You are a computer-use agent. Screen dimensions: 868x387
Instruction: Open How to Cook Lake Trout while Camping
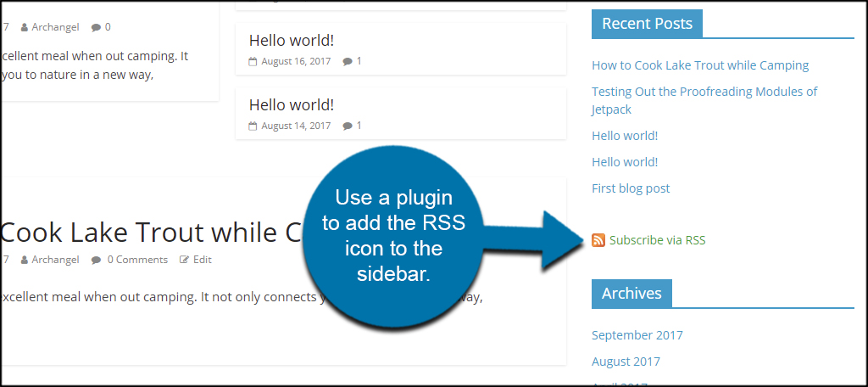click(x=700, y=65)
